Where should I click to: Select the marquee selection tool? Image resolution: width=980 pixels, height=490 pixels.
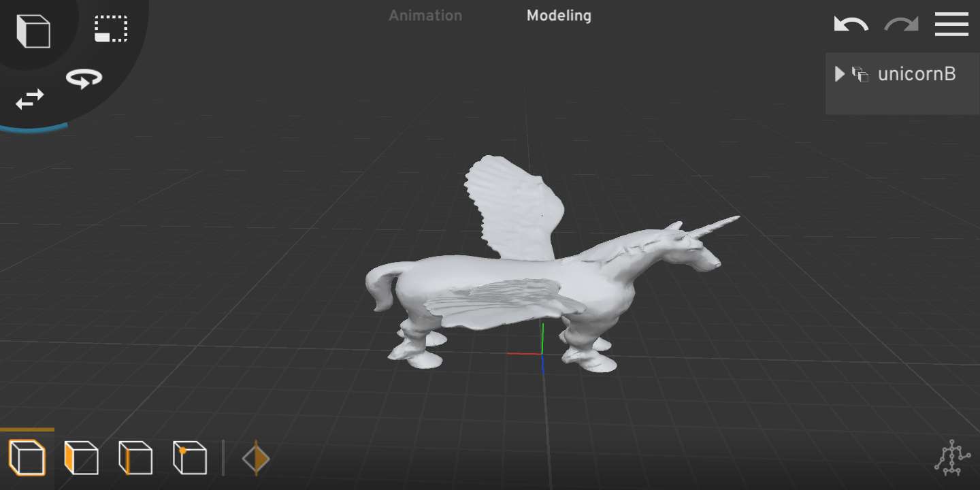coord(110,29)
